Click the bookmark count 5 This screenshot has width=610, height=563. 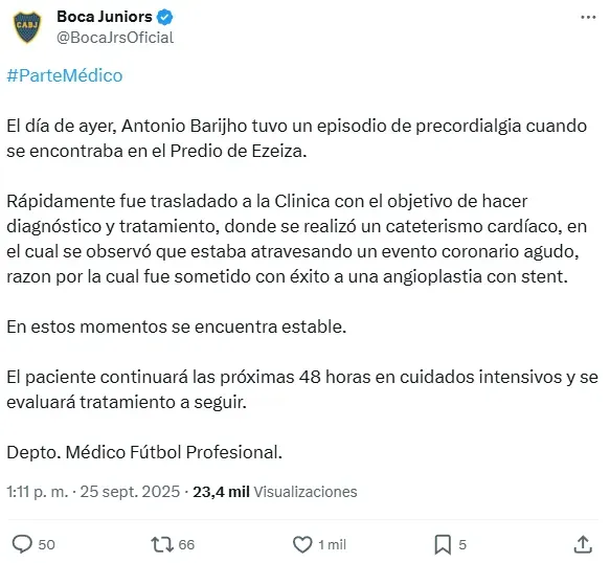(x=462, y=545)
